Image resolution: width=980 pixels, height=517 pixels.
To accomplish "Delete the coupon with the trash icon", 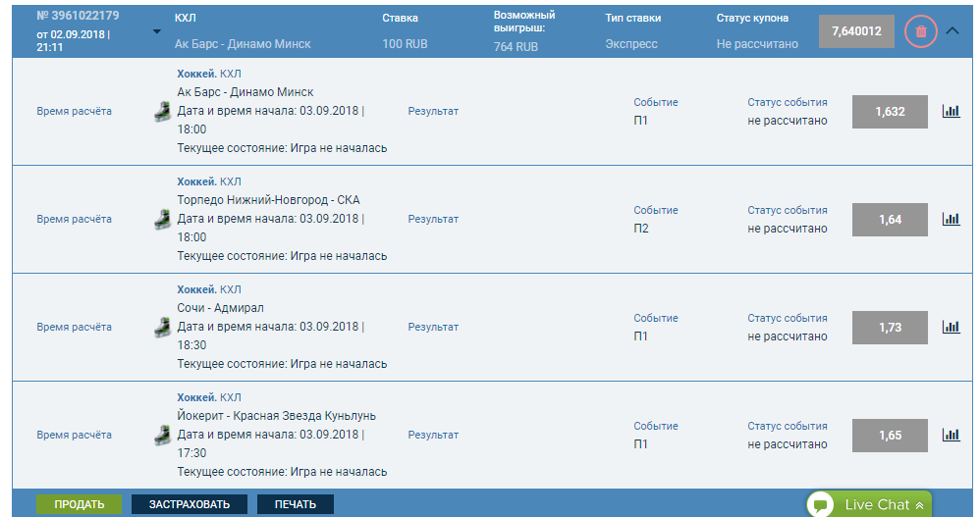I will [x=921, y=31].
